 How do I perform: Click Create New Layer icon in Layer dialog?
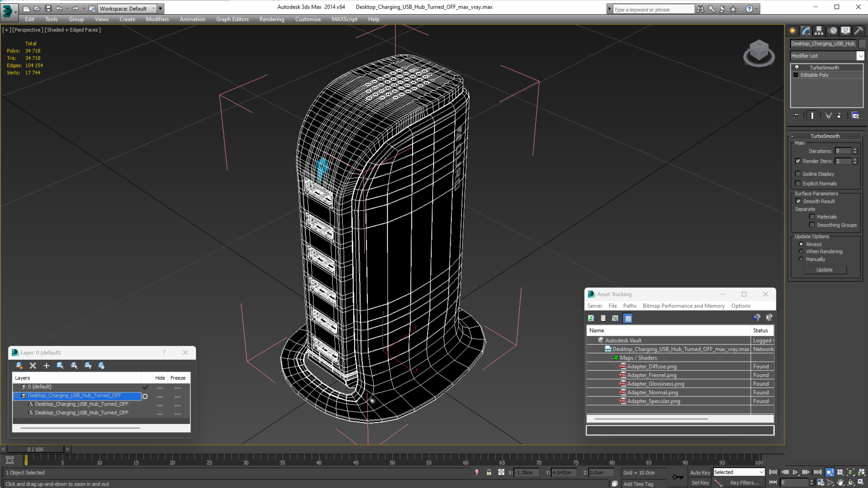(x=19, y=365)
